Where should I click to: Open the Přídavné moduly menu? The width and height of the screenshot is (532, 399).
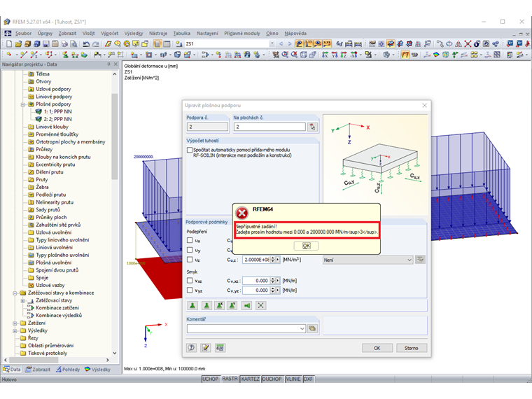pyautogui.click(x=242, y=34)
